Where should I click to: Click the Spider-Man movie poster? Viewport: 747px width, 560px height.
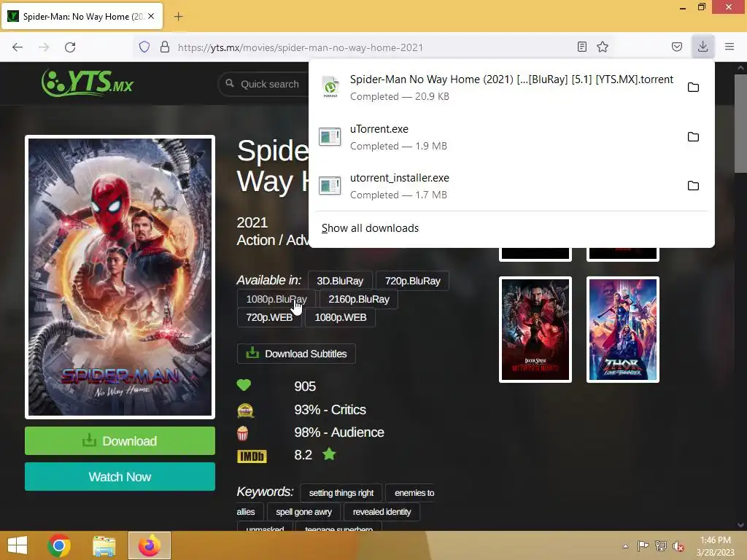(120, 277)
